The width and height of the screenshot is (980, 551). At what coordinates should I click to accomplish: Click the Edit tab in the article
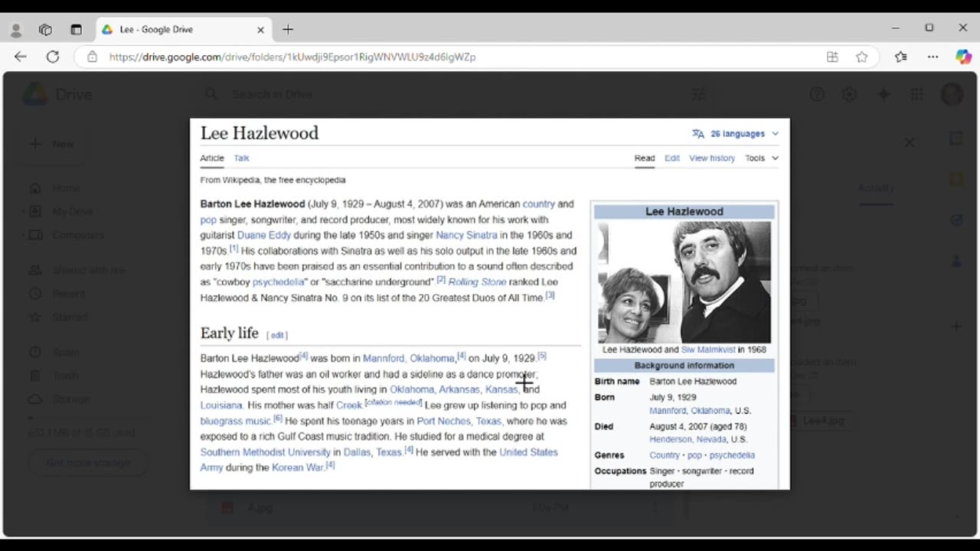[672, 158]
